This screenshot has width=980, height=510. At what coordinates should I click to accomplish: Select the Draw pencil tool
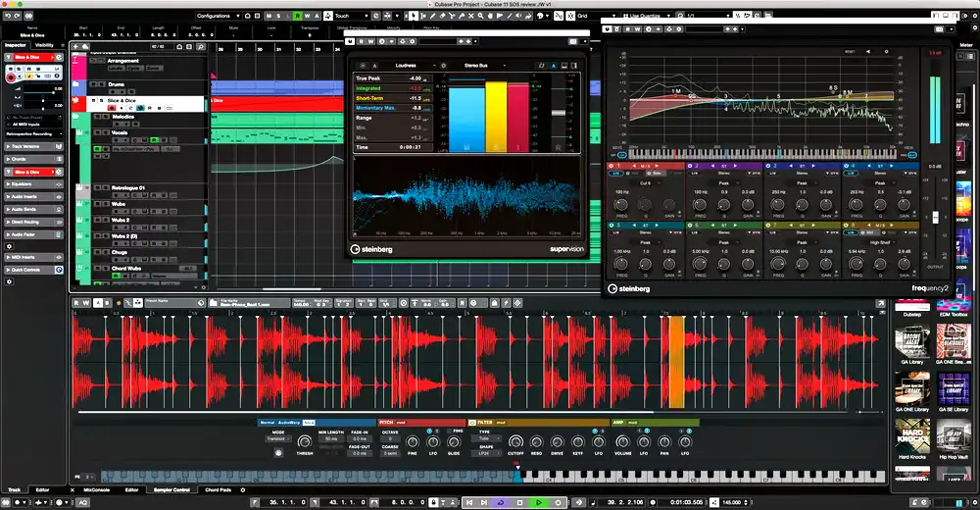coord(433,16)
